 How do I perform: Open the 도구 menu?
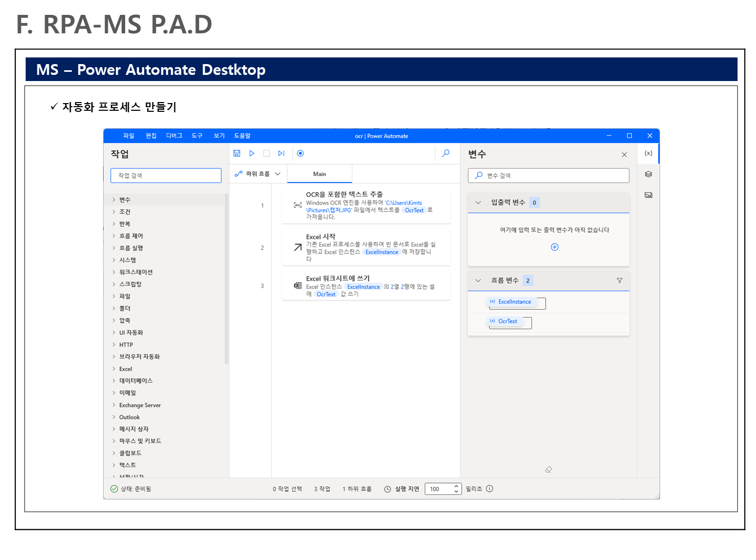click(197, 136)
